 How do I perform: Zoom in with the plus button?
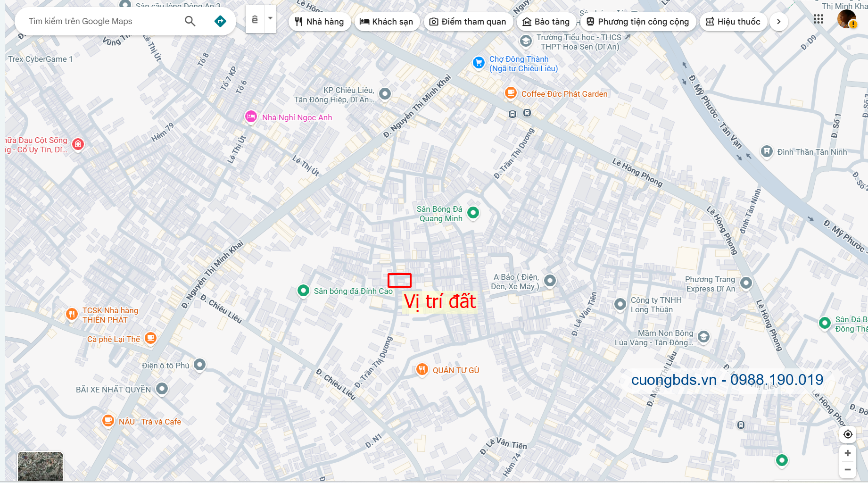click(x=848, y=453)
